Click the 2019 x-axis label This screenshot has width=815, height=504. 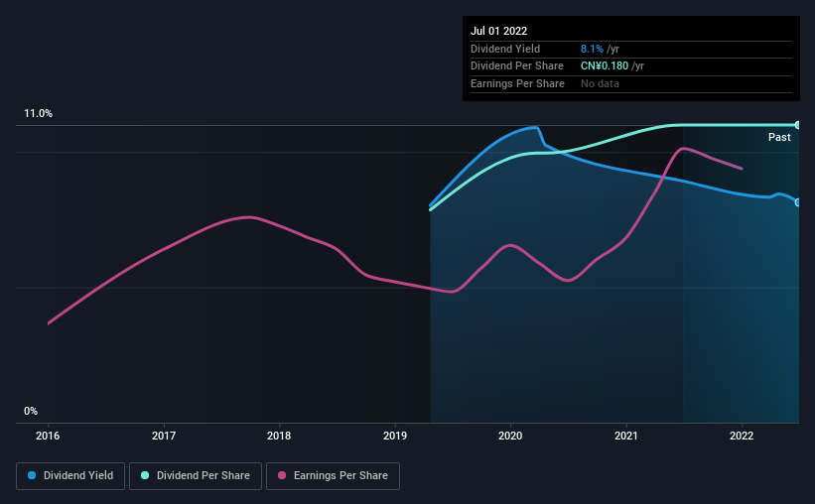click(395, 436)
